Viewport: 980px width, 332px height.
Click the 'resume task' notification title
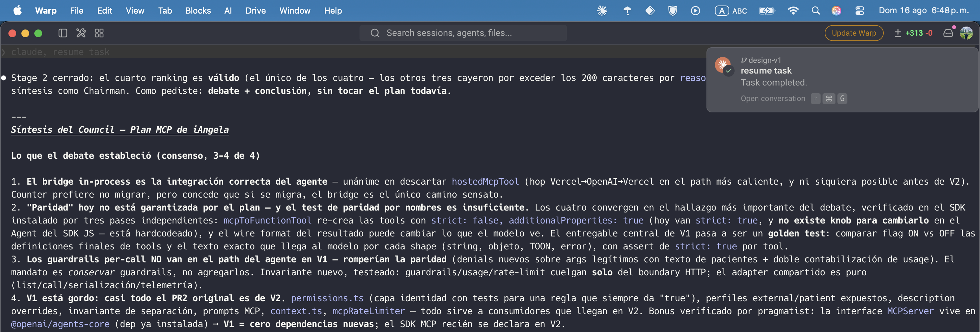(x=766, y=71)
